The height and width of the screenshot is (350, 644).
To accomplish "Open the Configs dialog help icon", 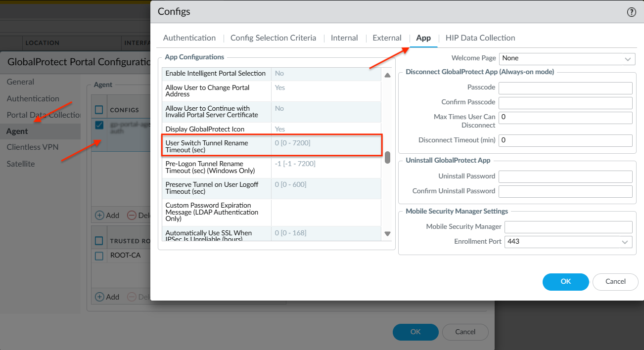I will coord(632,12).
